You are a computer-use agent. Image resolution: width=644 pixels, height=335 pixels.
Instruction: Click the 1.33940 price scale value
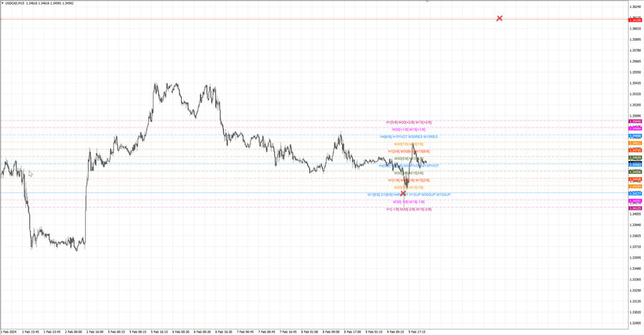tap(635, 225)
